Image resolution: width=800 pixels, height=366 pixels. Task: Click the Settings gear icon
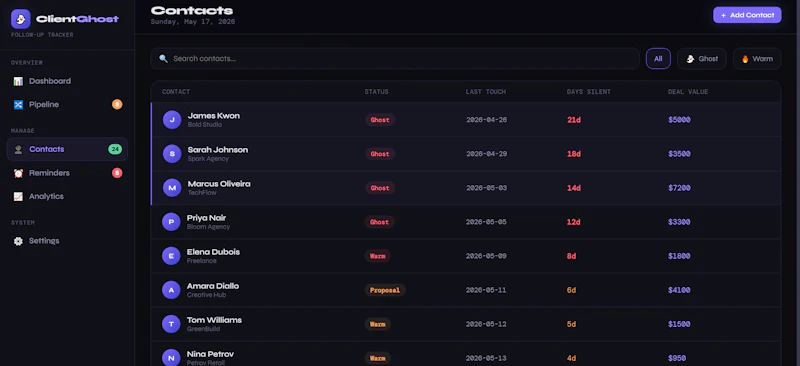point(18,241)
